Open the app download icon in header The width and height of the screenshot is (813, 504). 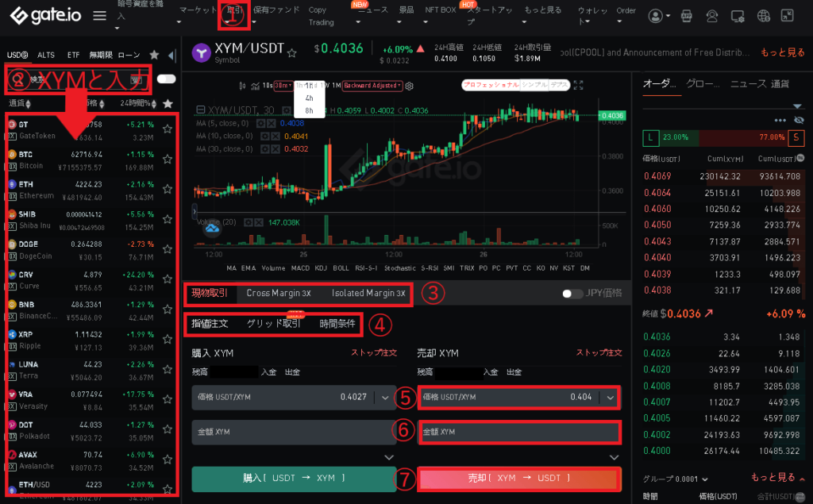pyautogui.click(x=687, y=16)
